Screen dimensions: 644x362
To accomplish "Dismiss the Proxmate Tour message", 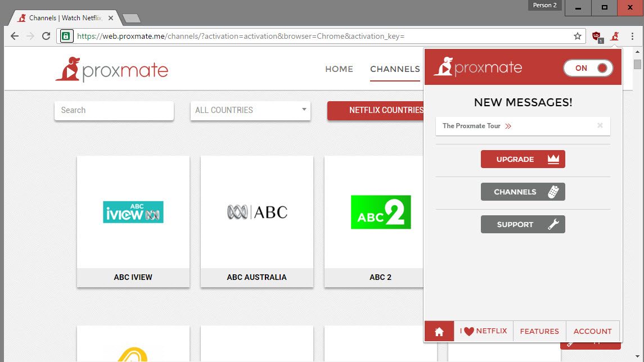I will (x=600, y=125).
